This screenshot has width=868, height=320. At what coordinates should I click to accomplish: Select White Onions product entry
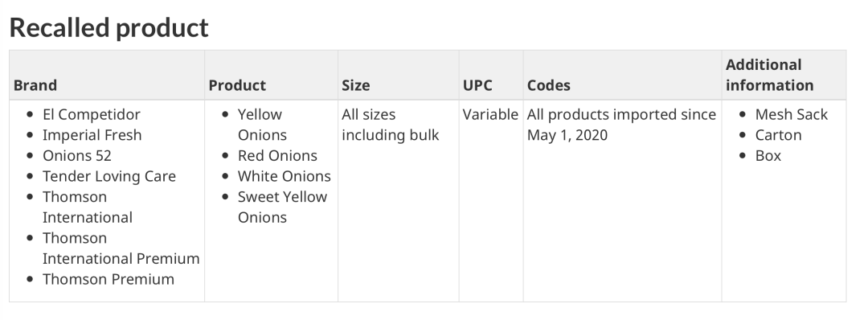(284, 176)
